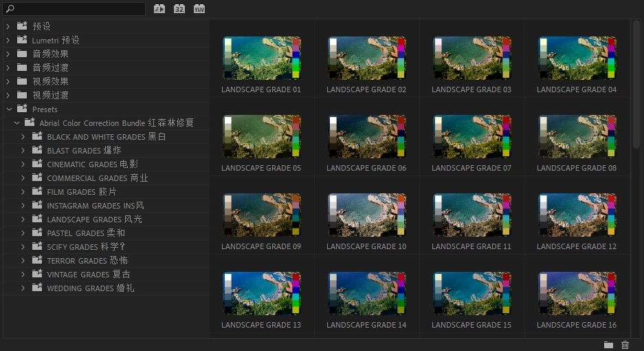Viewport: 644px width, 351px height.
Task: Select the INSTAGRAM GRADES row
Action: pyautogui.click(x=107, y=205)
